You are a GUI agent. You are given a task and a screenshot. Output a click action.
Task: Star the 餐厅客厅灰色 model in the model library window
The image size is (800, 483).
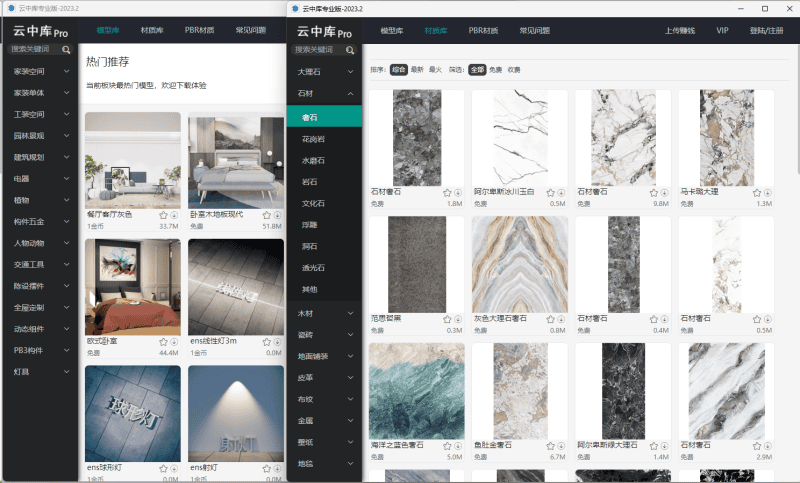pos(163,215)
